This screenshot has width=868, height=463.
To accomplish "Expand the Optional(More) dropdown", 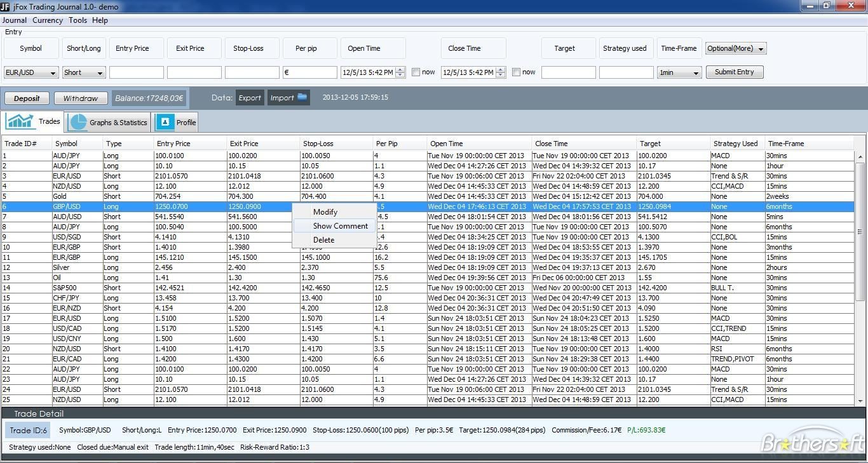I will 735,48.
